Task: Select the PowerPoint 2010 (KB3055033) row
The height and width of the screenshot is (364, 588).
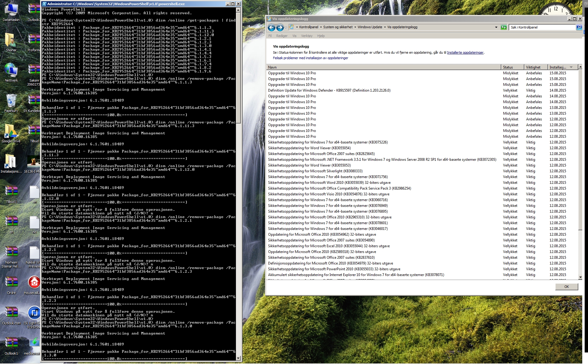Action: pos(422,269)
